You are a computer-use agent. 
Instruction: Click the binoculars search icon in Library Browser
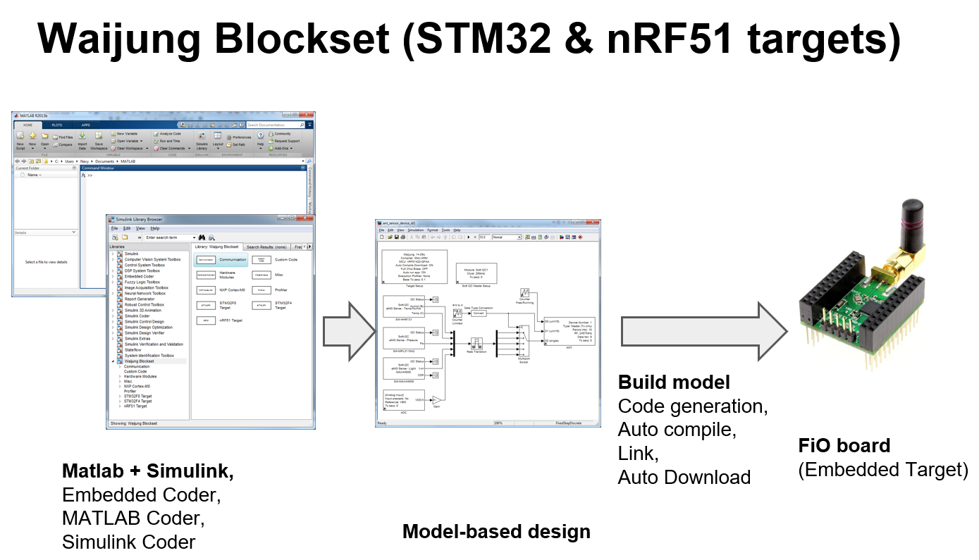coord(202,237)
